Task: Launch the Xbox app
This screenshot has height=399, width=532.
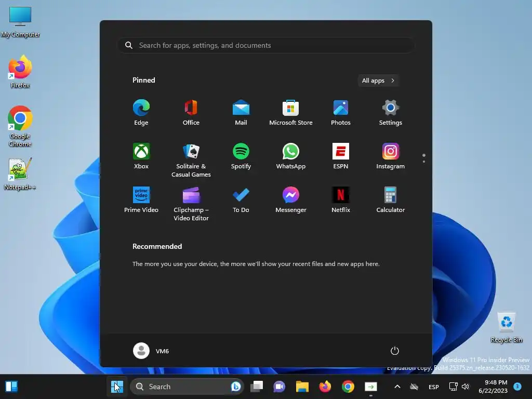Action: click(141, 156)
